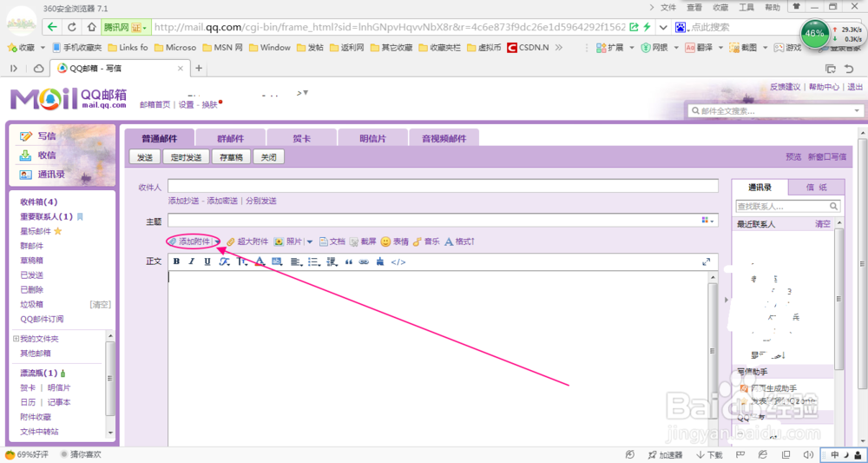Collapse the contacts side panel arrow
The width and height of the screenshot is (868, 463).
(x=727, y=300)
